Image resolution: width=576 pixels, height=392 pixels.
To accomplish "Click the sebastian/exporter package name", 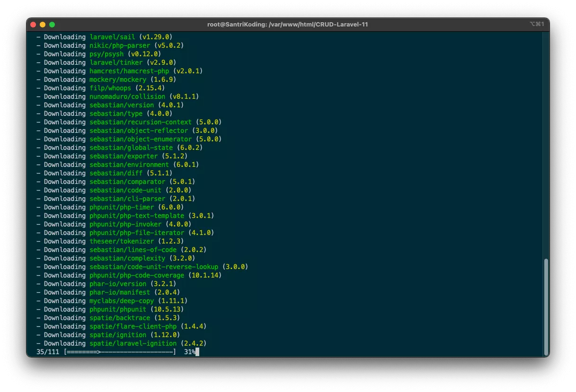I will pyautogui.click(x=124, y=156).
